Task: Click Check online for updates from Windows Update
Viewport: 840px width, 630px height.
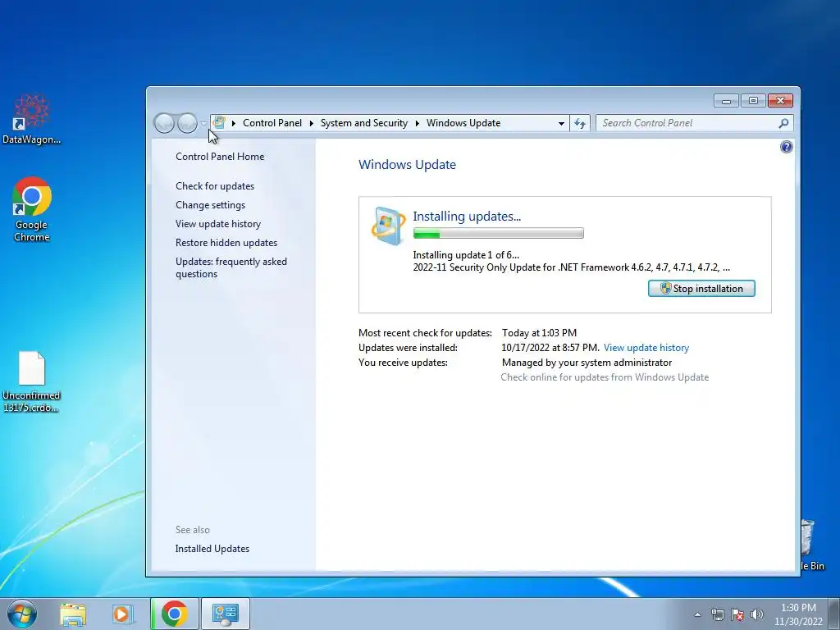Action: (605, 377)
